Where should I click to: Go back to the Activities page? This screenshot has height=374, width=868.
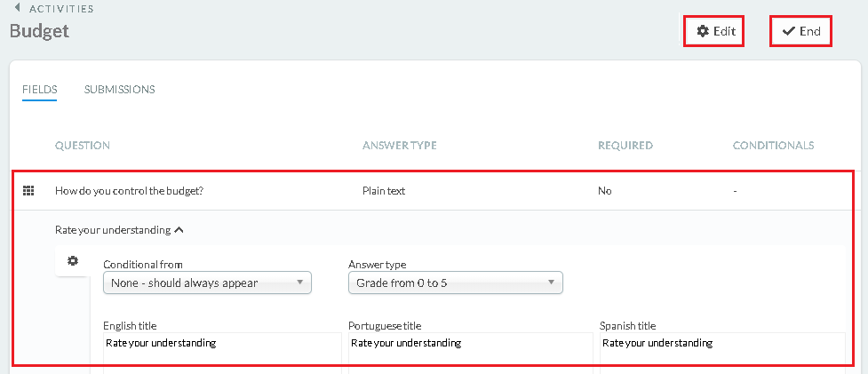click(x=61, y=9)
